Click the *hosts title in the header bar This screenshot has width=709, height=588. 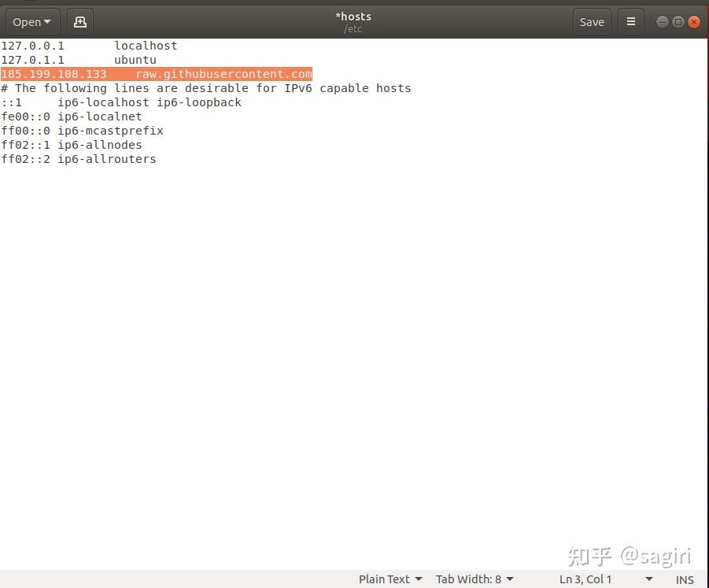353,16
